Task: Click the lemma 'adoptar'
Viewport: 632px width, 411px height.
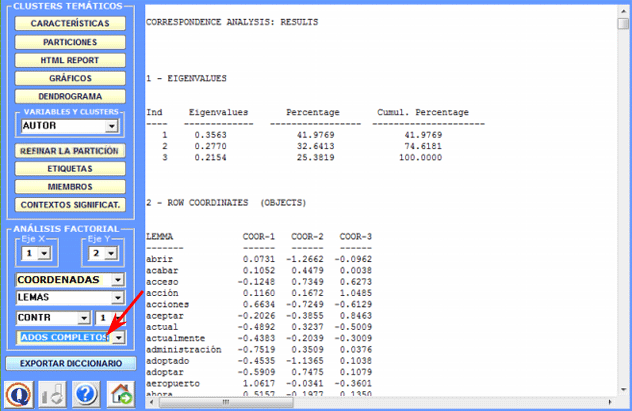Action: tap(165, 372)
